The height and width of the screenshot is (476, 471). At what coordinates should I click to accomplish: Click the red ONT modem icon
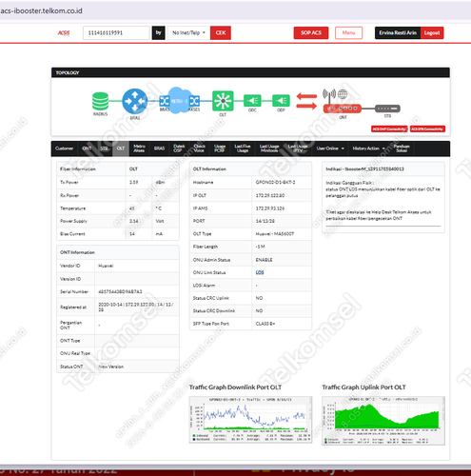point(343,109)
